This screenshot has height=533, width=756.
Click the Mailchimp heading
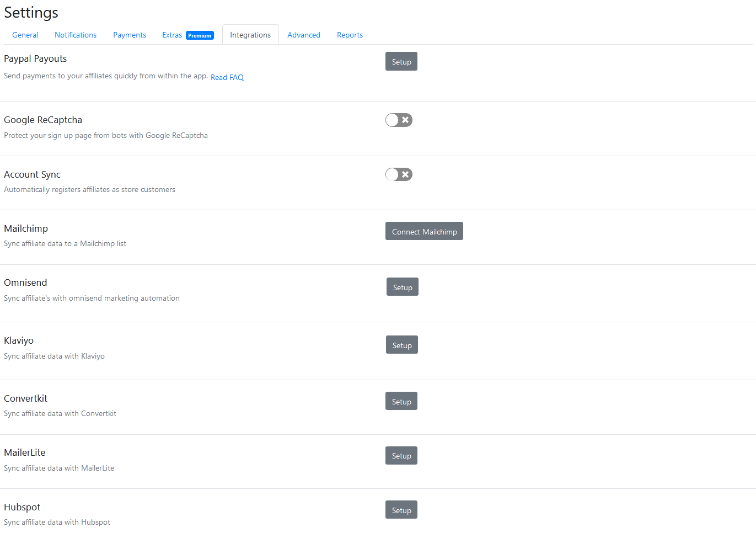(26, 228)
